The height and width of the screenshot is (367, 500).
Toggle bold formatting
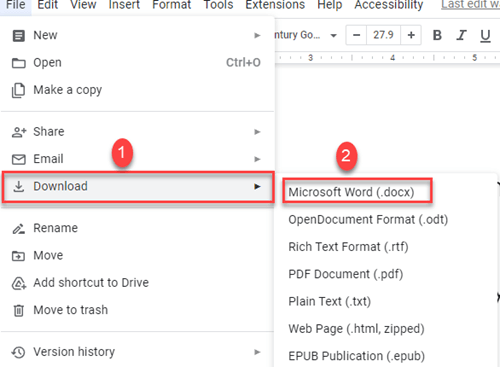[x=437, y=35]
